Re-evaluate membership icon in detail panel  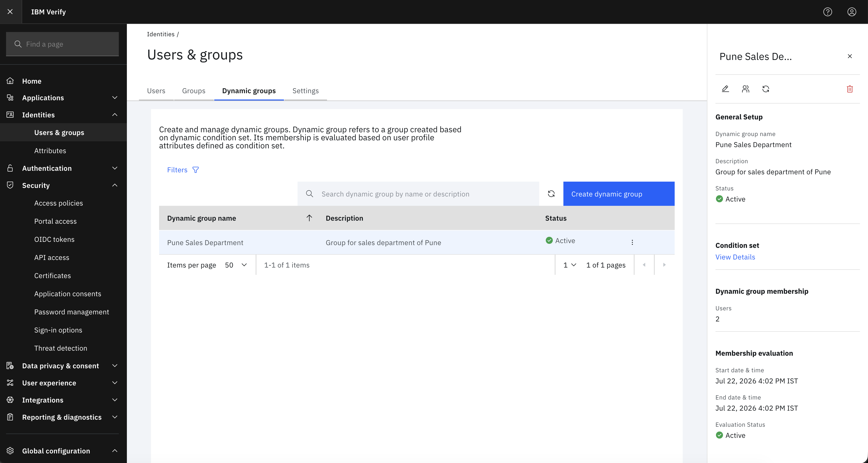point(766,89)
